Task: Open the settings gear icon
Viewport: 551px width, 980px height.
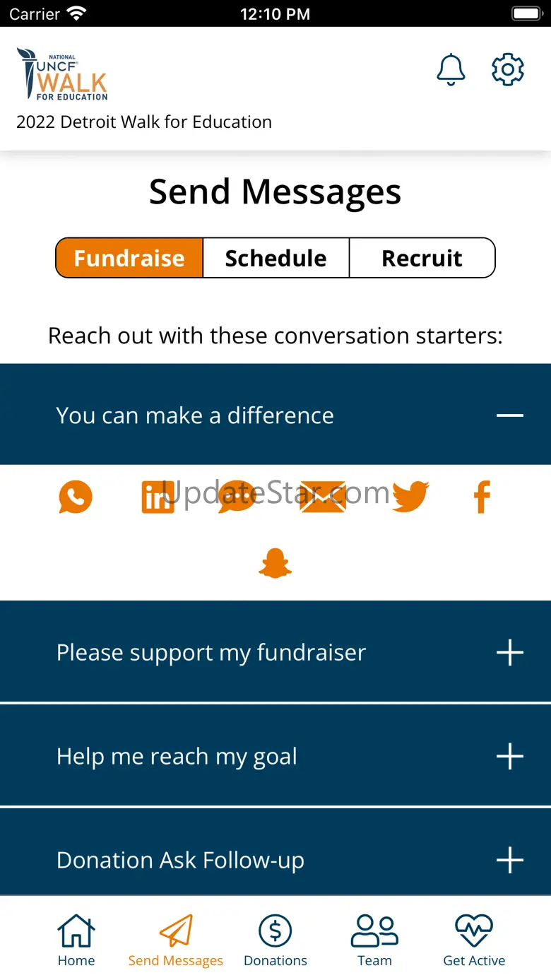Action: (508, 70)
